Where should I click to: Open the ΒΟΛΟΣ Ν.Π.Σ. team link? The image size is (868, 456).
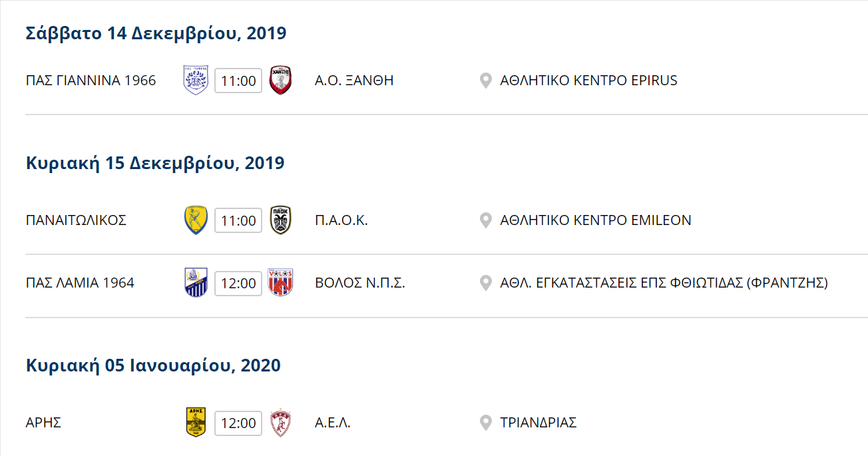pyautogui.click(x=360, y=283)
